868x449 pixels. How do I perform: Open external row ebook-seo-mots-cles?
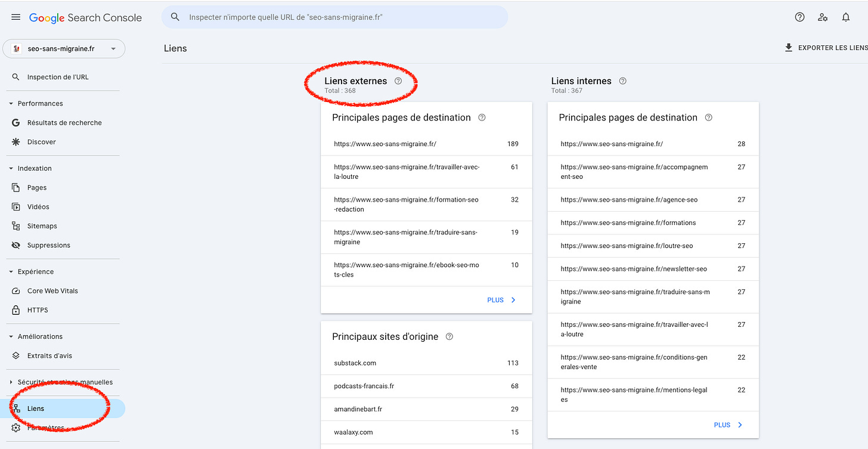point(426,270)
